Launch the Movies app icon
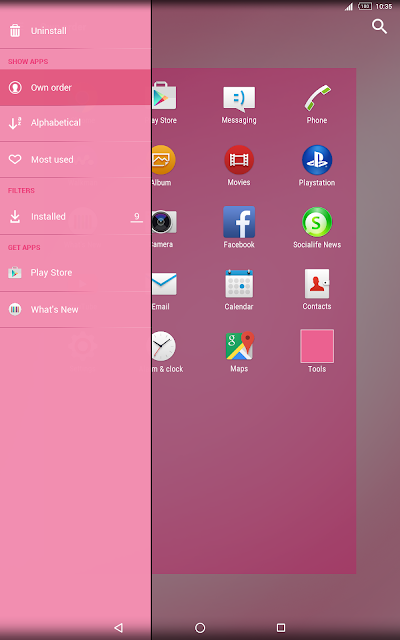This screenshot has height=640, width=400. [x=239, y=160]
